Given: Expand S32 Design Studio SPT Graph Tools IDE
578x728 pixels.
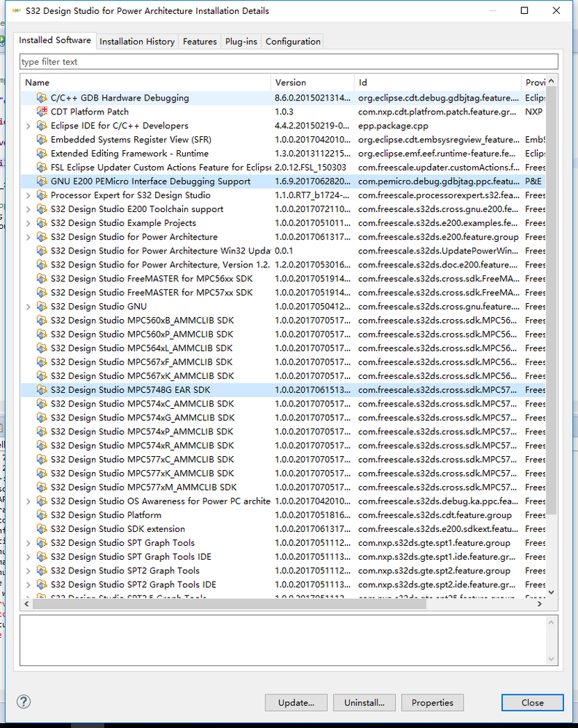Looking at the screenshot, I should coord(28,557).
